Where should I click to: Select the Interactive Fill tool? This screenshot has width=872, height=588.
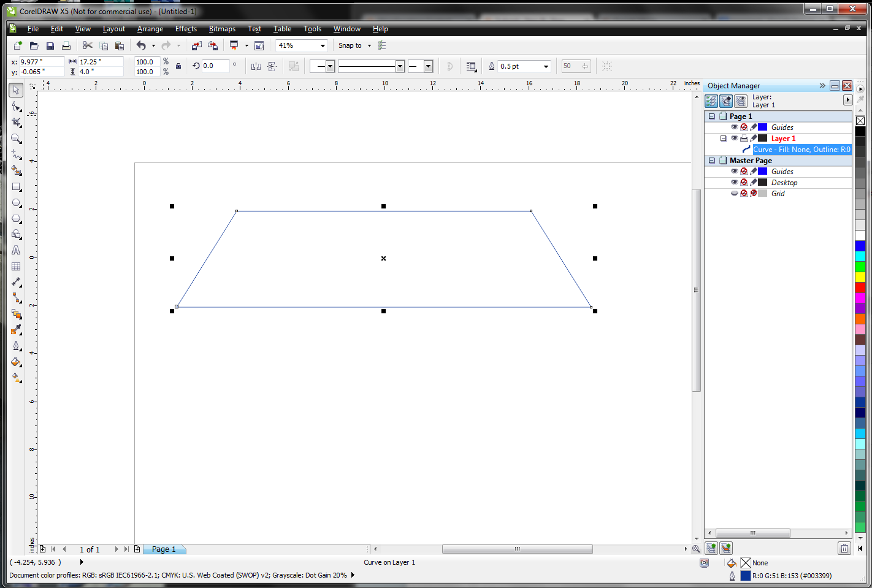[x=17, y=378]
